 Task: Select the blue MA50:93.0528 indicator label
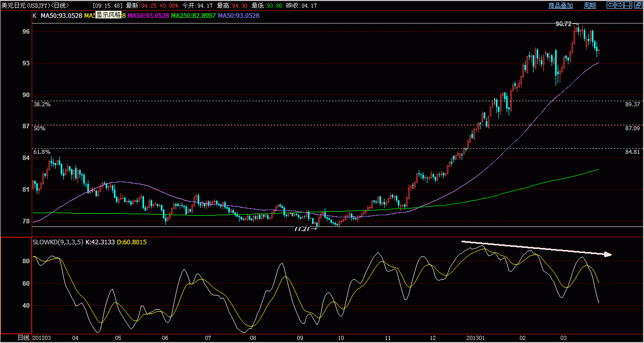click(238, 16)
